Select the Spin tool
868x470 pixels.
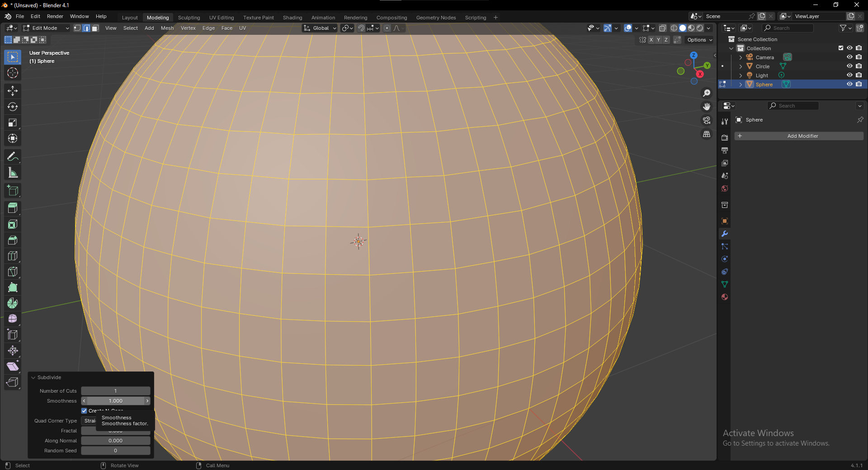tap(13, 303)
